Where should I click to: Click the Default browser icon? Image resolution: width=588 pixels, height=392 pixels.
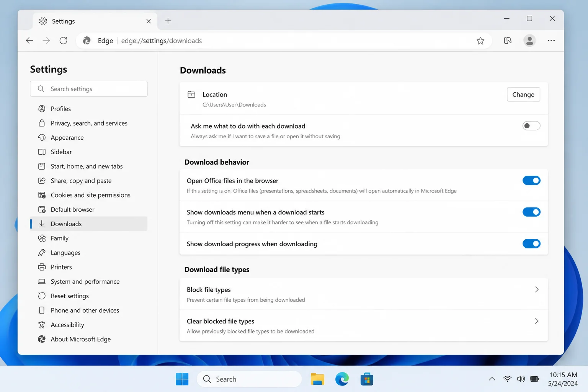pos(42,209)
